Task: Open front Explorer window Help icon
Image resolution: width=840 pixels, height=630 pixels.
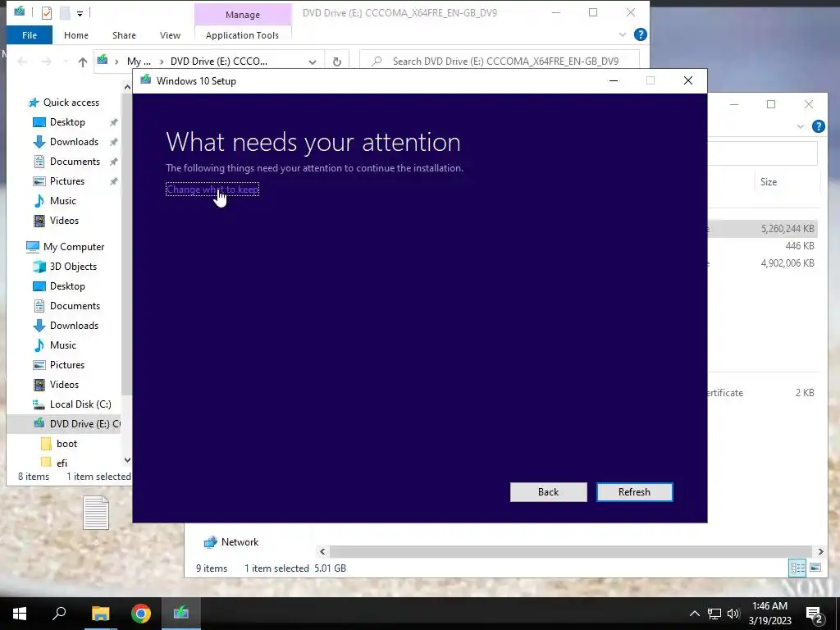Action: click(x=640, y=34)
